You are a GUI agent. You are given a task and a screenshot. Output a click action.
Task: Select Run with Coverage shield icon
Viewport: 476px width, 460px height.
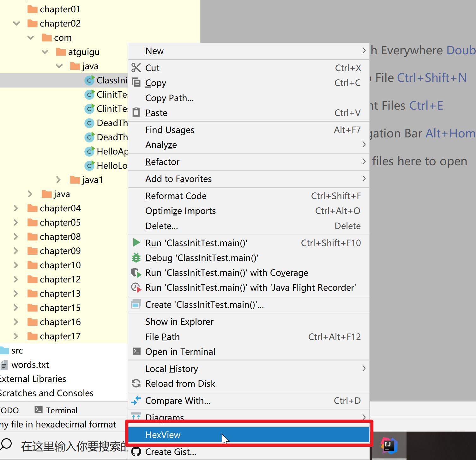click(x=136, y=273)
